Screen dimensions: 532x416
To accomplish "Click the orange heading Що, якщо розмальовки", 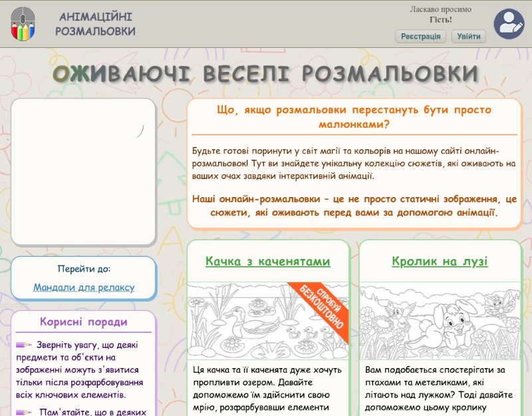I will [x=354, y=117].
